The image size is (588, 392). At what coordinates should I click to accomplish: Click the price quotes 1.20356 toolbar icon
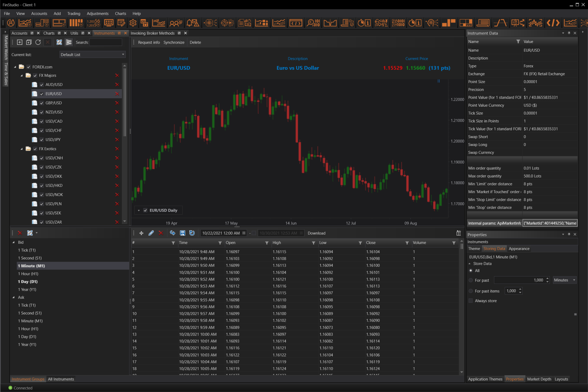point(93,23)
